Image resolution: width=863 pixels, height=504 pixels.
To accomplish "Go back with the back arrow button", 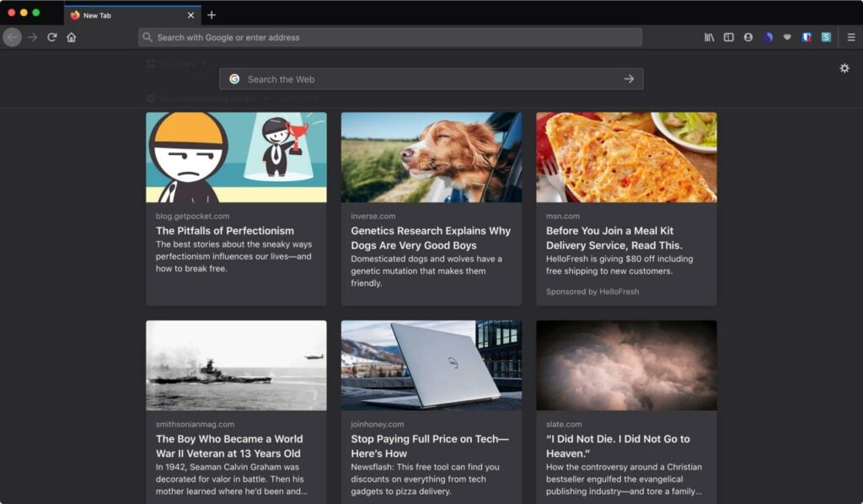I will (12, 37).
